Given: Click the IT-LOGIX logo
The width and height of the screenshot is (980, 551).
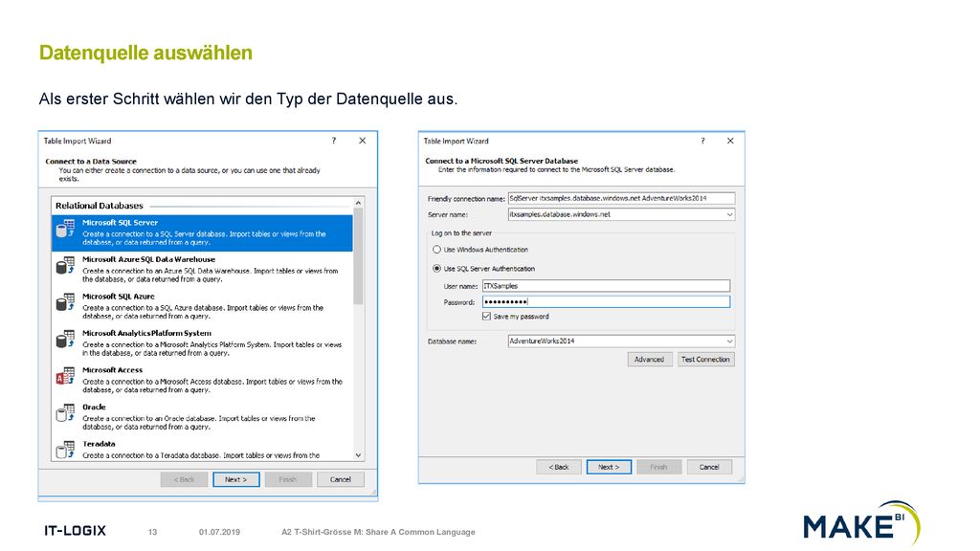Looking at the screenshot, I should (x=75, y=531).
